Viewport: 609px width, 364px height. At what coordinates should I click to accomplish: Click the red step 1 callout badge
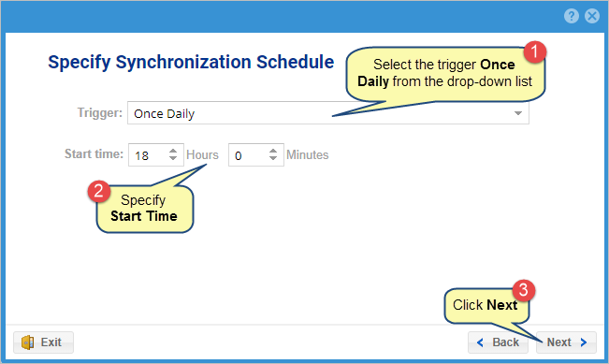coord(535,51)
